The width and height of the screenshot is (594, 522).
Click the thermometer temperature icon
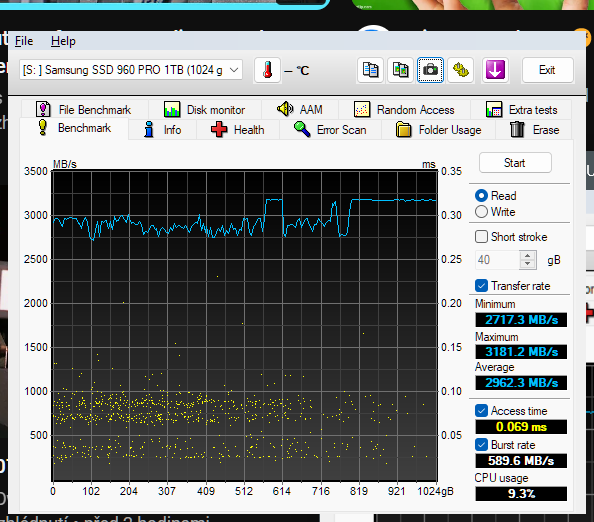tap(267, 70)
